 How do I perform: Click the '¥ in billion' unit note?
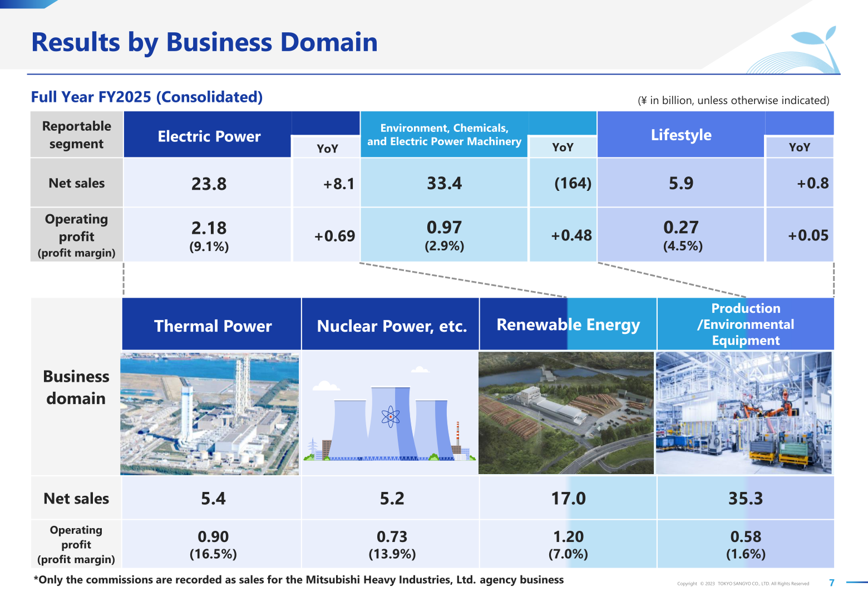coord(733,101)
